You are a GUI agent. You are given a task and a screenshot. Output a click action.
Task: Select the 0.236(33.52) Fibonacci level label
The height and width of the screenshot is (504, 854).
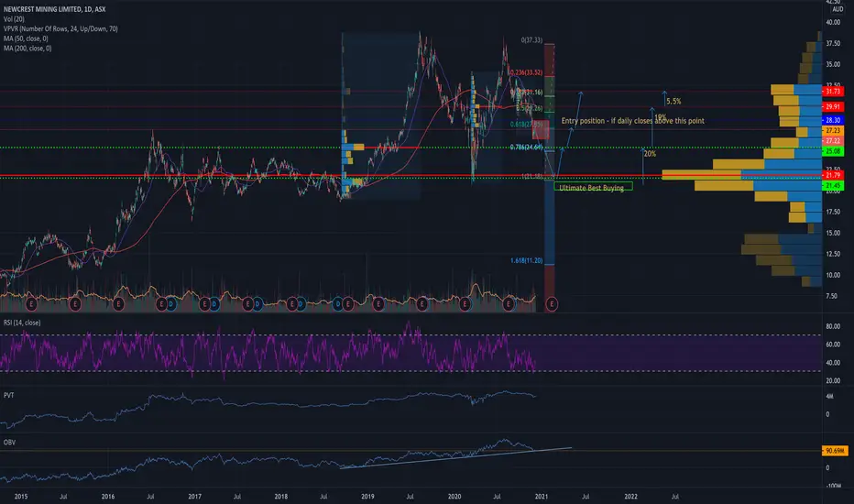point(526,72)
